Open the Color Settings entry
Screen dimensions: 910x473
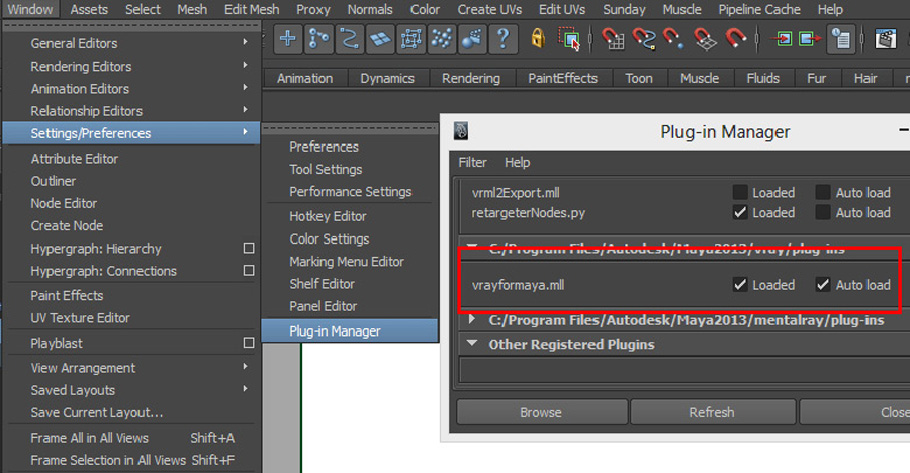329,239
